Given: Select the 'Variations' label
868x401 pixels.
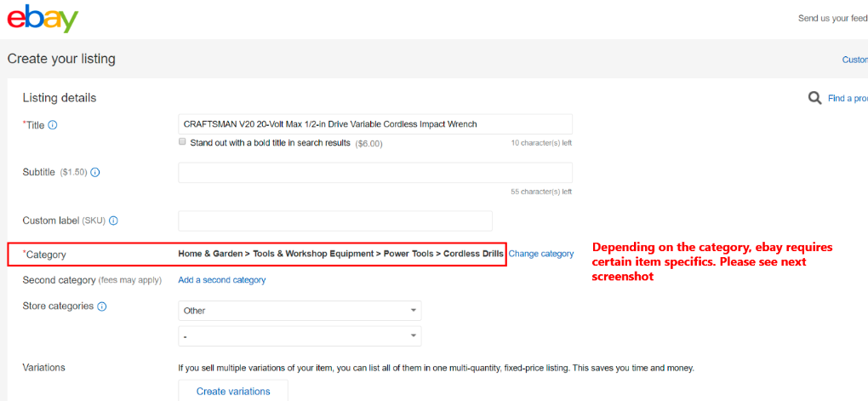Looking at the screenshot, I should pos(43,367).
